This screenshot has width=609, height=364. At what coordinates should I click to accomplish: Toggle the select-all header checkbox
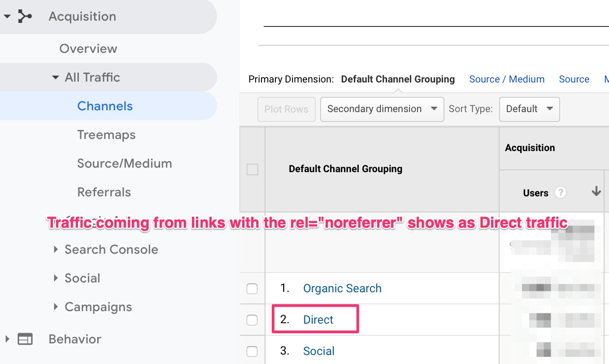coord(252,169)
